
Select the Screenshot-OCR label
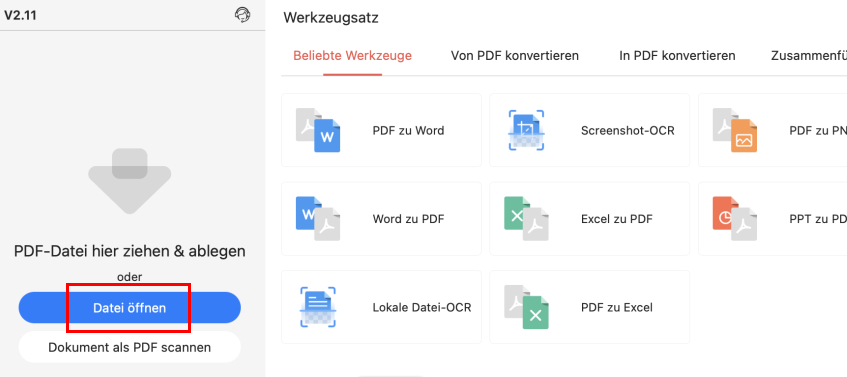pos(628,130)
